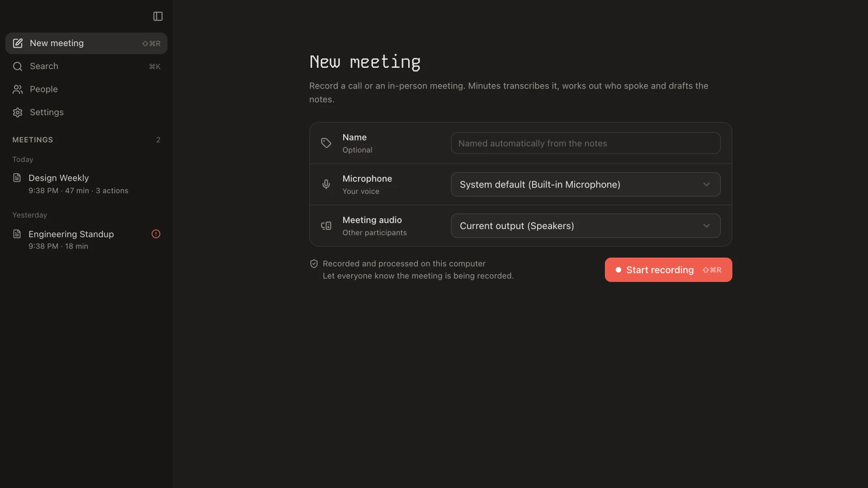
Task: Click the Meeting audio devices icon
Action: [x=326, y=226]
